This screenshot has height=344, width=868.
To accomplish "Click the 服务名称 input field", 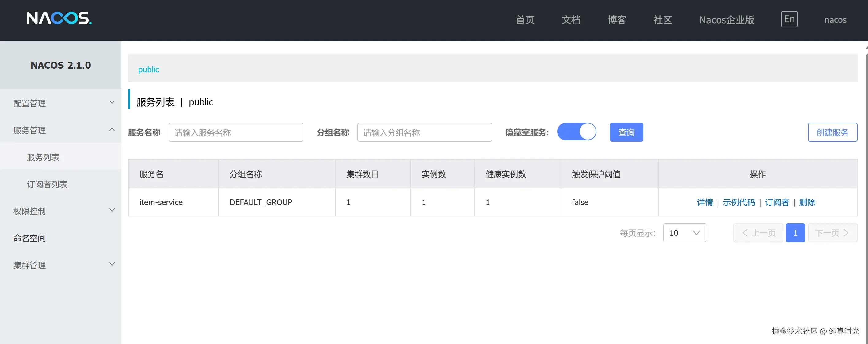I will 236,132.
